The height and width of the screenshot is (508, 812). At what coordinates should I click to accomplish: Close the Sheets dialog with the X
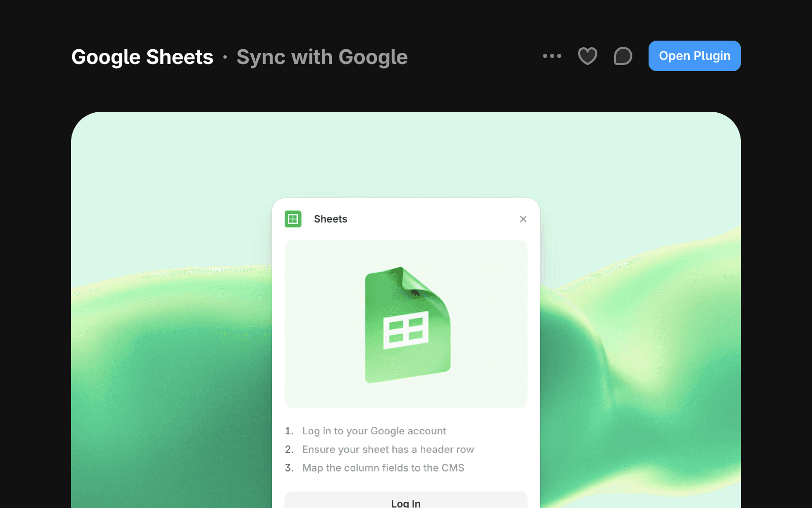coord(523,219)
